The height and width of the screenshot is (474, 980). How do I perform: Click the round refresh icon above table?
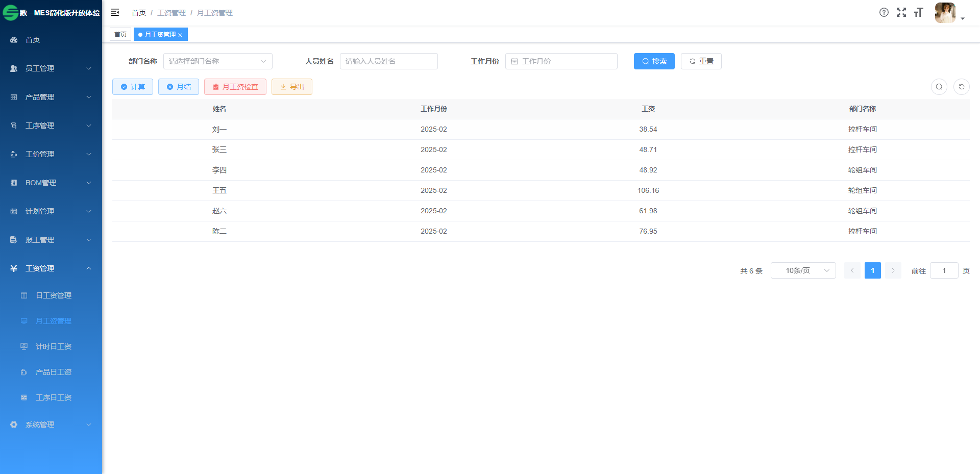tap(961, 87)
